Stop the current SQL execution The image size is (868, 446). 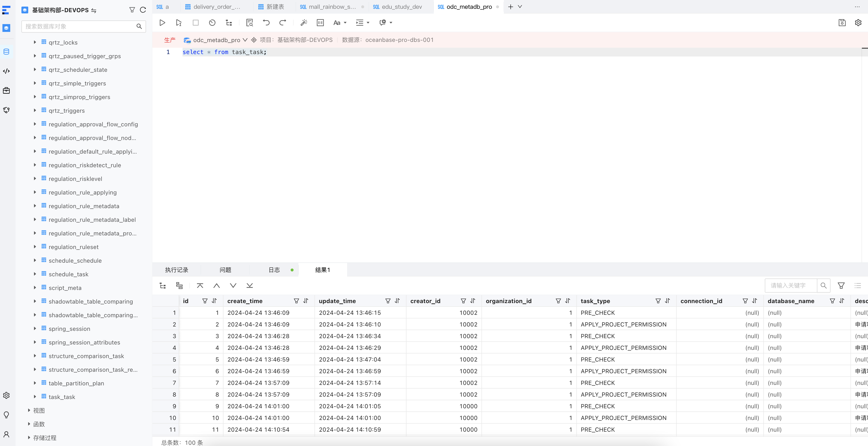tap(195, 23)
